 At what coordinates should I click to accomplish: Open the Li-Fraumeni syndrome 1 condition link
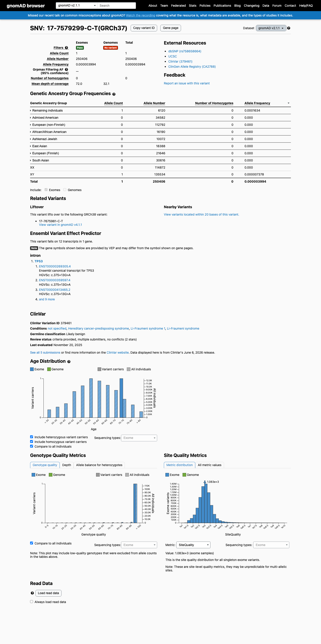(148, 328)
